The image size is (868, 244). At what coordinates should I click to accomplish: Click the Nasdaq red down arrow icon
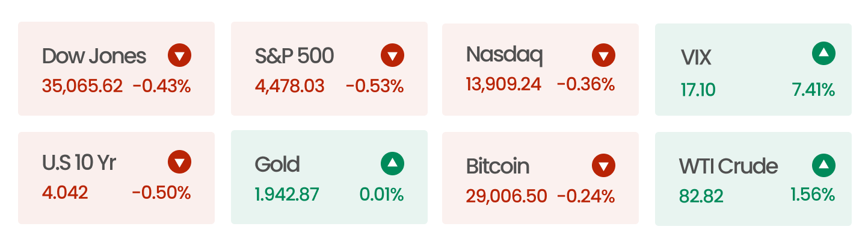pyautogui.click(x=603, y=55)
